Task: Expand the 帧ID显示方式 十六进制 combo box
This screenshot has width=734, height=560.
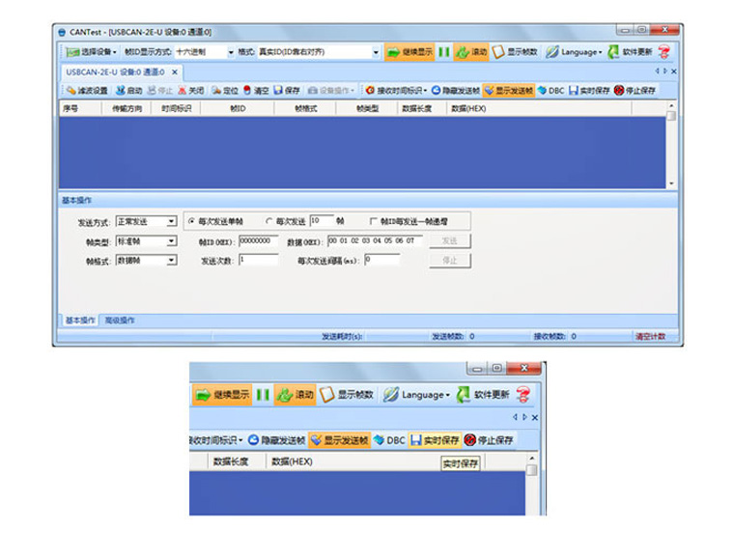Action: pos(230,51)
